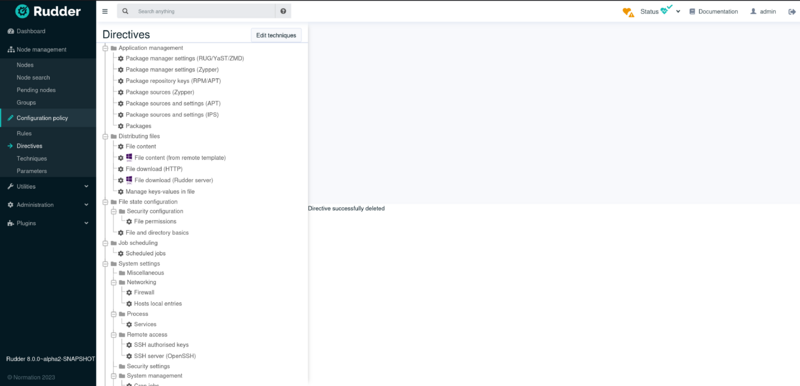Image resolution: width=800 pixels, height=386 pixels.
Task: Select File download (HTTP) technique
Action: coord(154,169)
